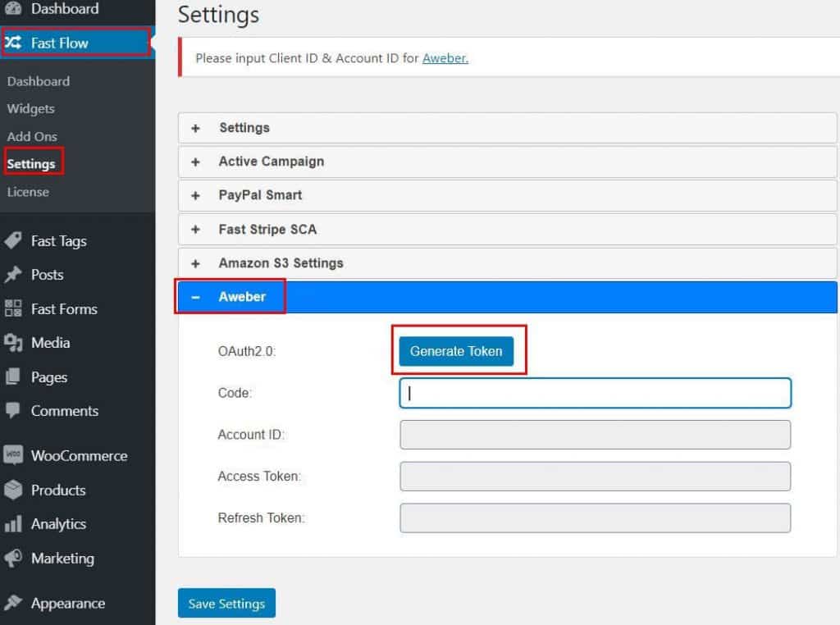This screenshot has width=840, height=625.
Task: Open the License submenu item
Action: coord(28,192)
